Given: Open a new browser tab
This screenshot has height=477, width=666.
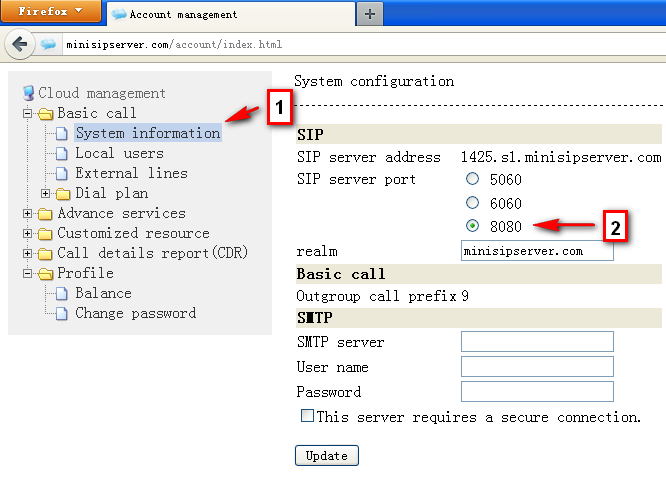Looking at the screenshot, I should click(x=370, y=14).
